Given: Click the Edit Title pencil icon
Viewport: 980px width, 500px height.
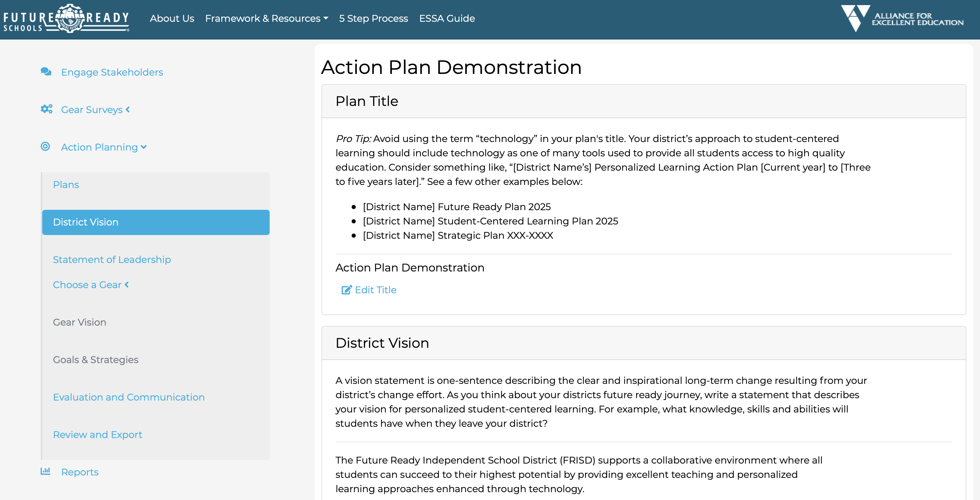Looking at the screenshot, I should pos(347,290).
